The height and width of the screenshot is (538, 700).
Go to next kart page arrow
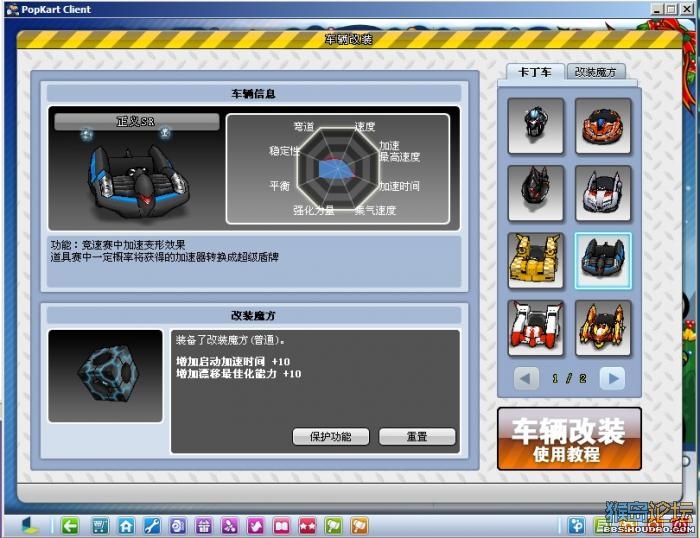point(612,379)
